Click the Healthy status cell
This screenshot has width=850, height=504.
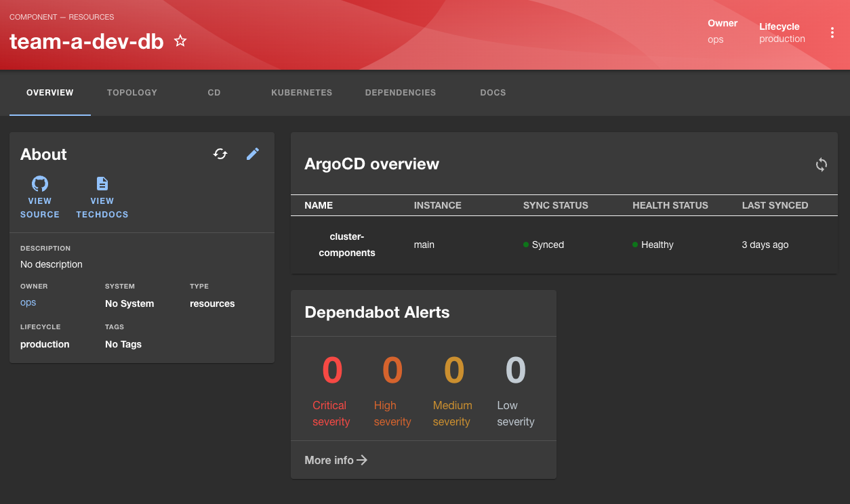pyautogui.click(x=653, y=245)
